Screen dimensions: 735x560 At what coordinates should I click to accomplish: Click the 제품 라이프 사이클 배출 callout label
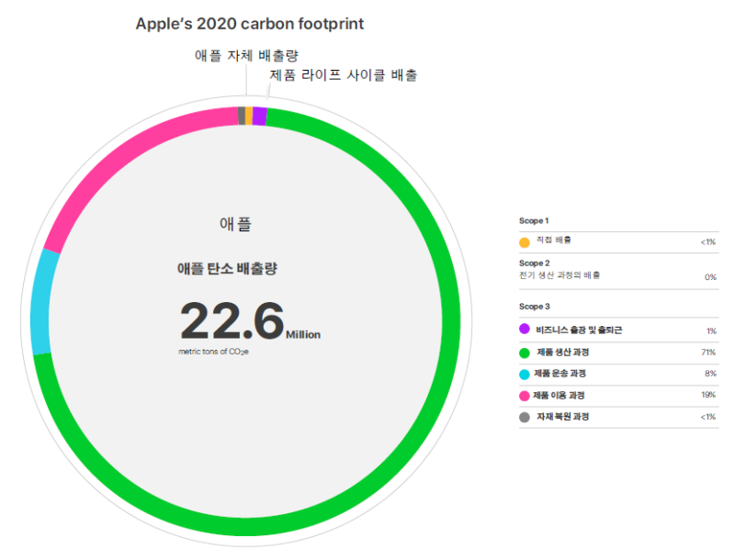click(x=343, y=75)
